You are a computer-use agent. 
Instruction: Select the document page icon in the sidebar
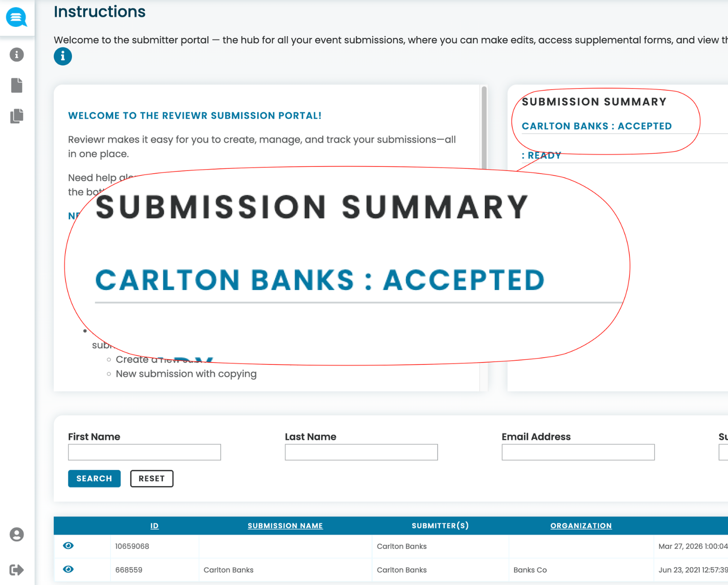17,85
